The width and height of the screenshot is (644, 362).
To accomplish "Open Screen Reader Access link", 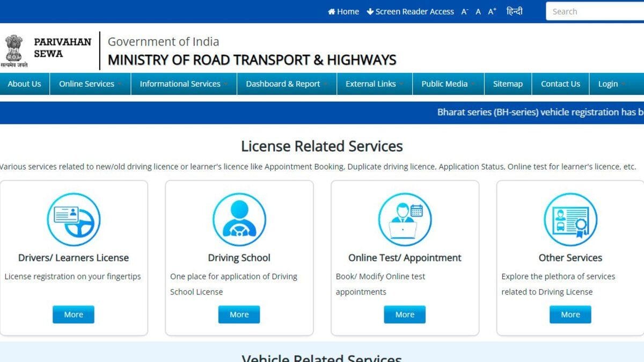I will tap(411, 11).
